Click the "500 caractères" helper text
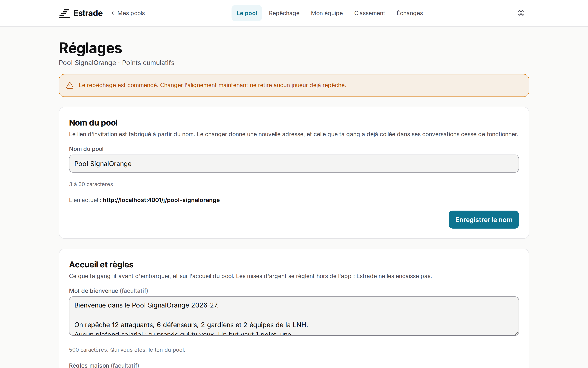Screen dimensions: 588x368 (127, 350)
